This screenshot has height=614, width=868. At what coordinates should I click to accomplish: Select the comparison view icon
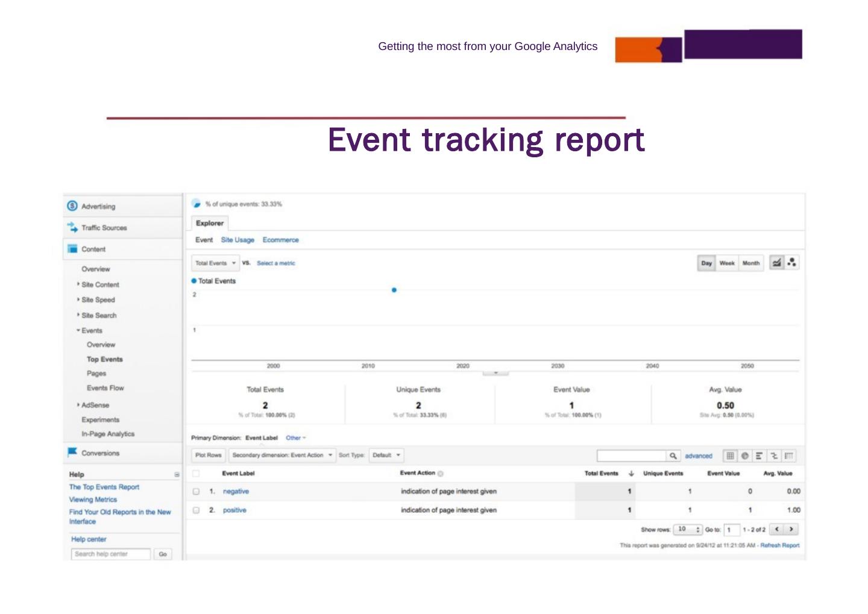coord(774,456)
